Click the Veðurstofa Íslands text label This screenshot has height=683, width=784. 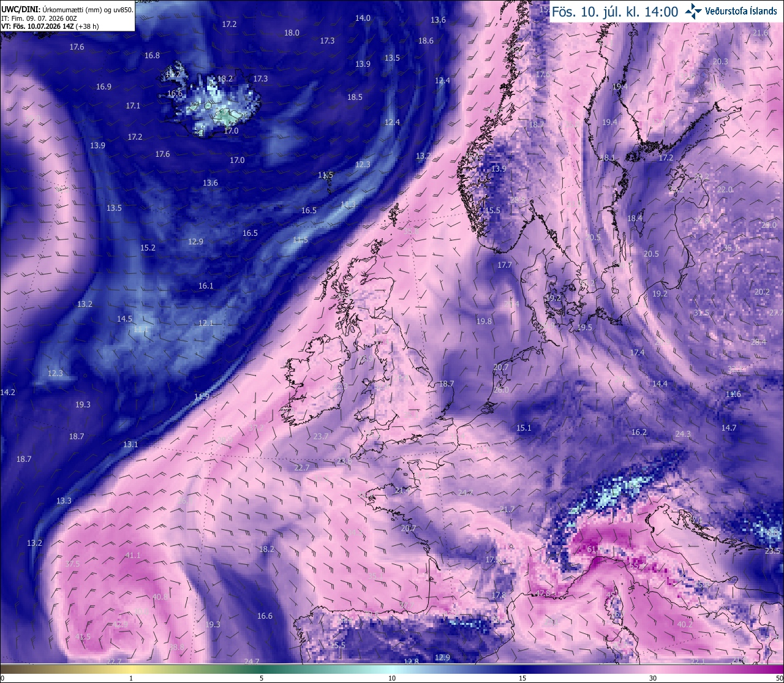741,11
